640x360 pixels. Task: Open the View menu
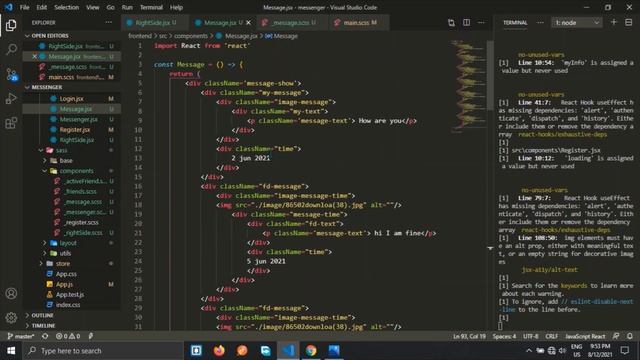pos(93,7)
